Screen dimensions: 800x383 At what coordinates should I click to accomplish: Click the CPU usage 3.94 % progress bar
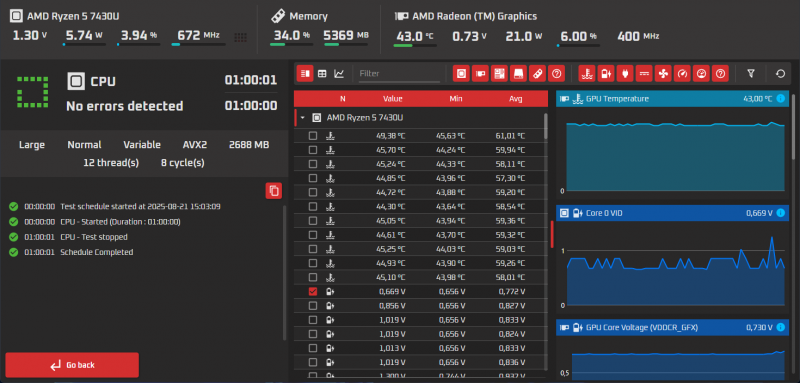pyautogui.click(x=137, y=45)
